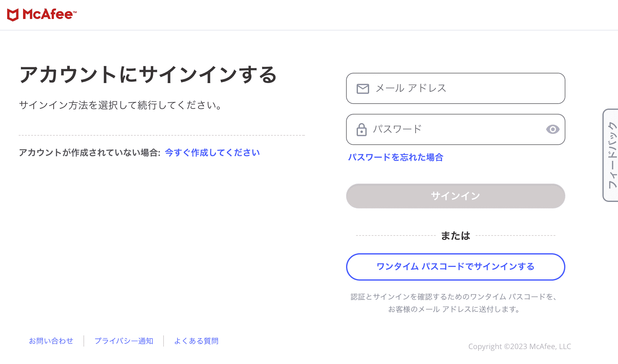Open the プライバシー通知 footer link

click(124, 341)
